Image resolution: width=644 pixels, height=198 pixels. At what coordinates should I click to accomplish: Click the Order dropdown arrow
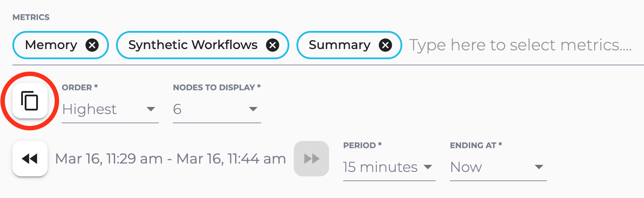[150, 109]
